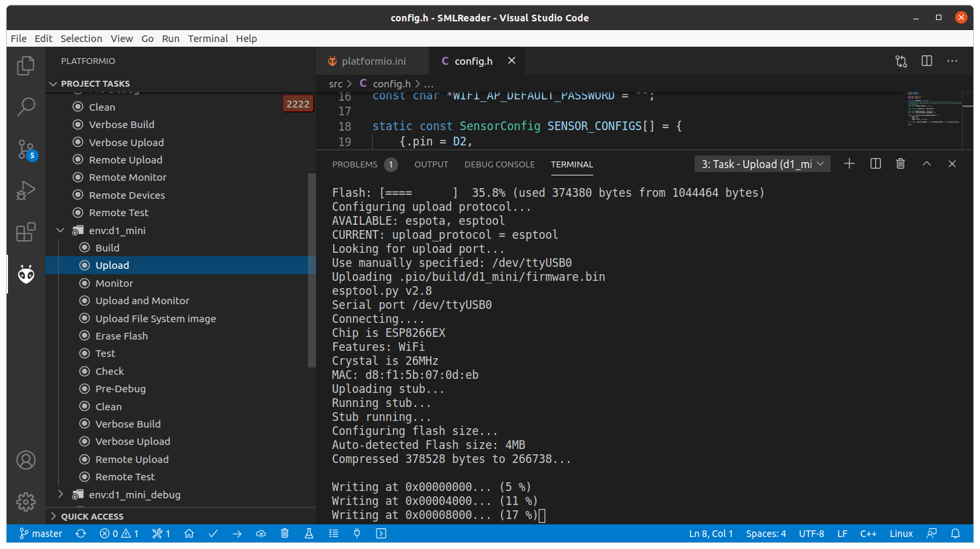The image size is (980, 549).
Task: Click PlatformIO Upload arrow in status bar
Action: point(237,534)
